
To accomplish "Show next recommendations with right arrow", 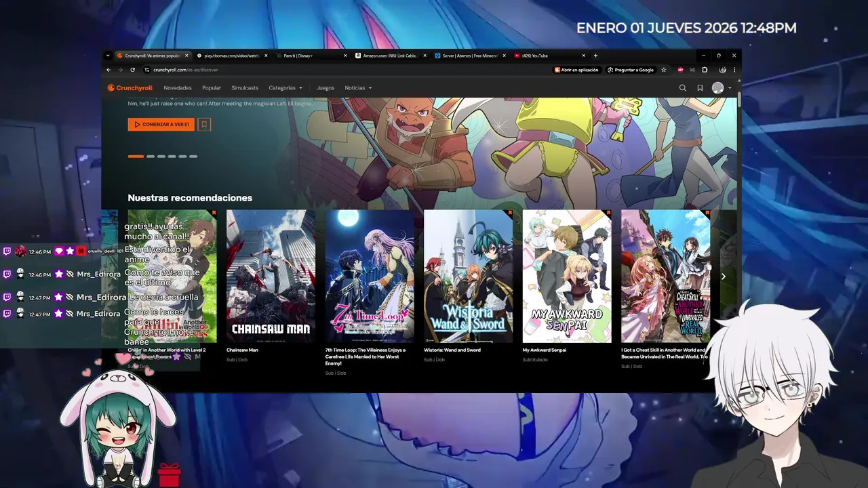I will point(723,276).
